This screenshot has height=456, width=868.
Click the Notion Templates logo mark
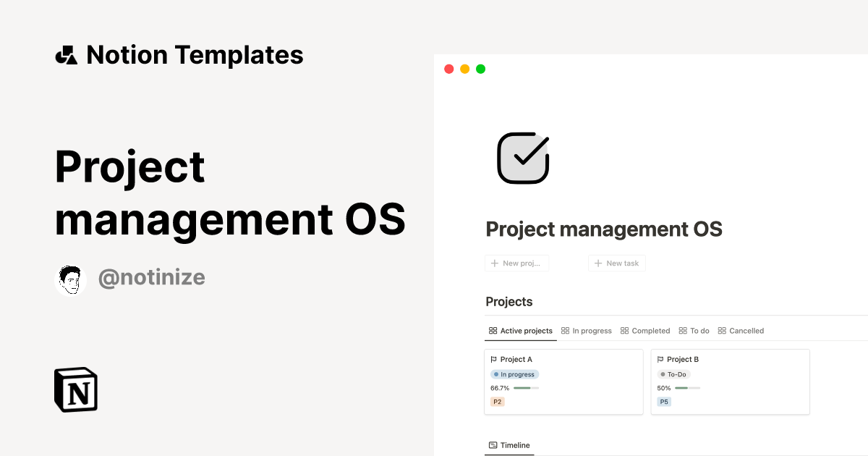pyautogui.click(x=65, y=54)
